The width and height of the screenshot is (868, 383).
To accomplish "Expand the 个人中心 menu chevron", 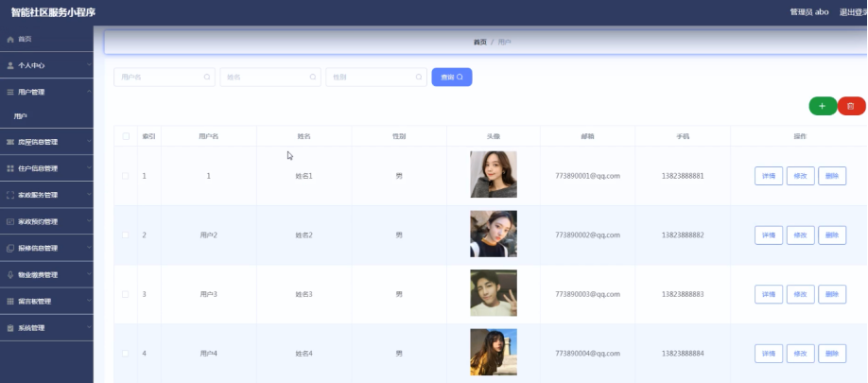I will (x=89, y=64).
